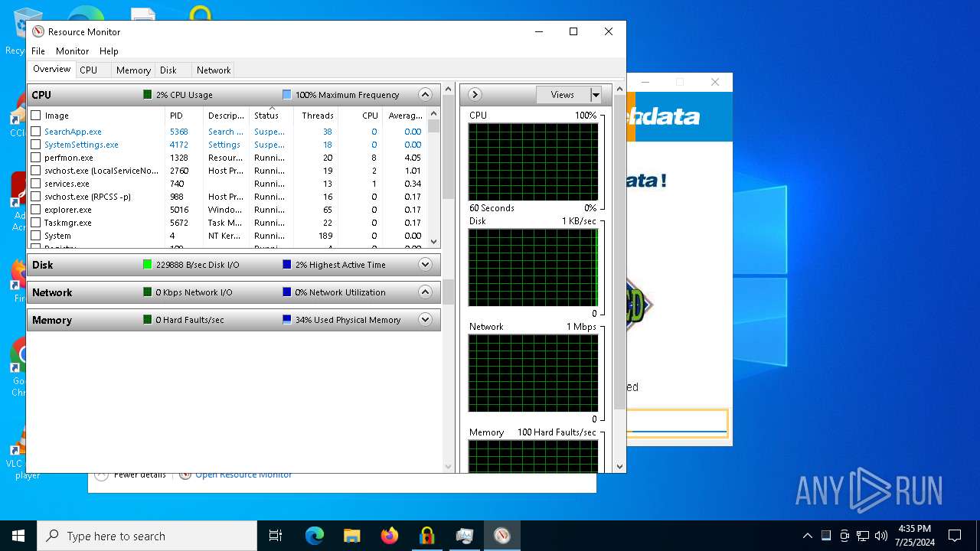Toggle the select-all Image checkbox
Screen dimensions: 980x551
click(36, 116)
